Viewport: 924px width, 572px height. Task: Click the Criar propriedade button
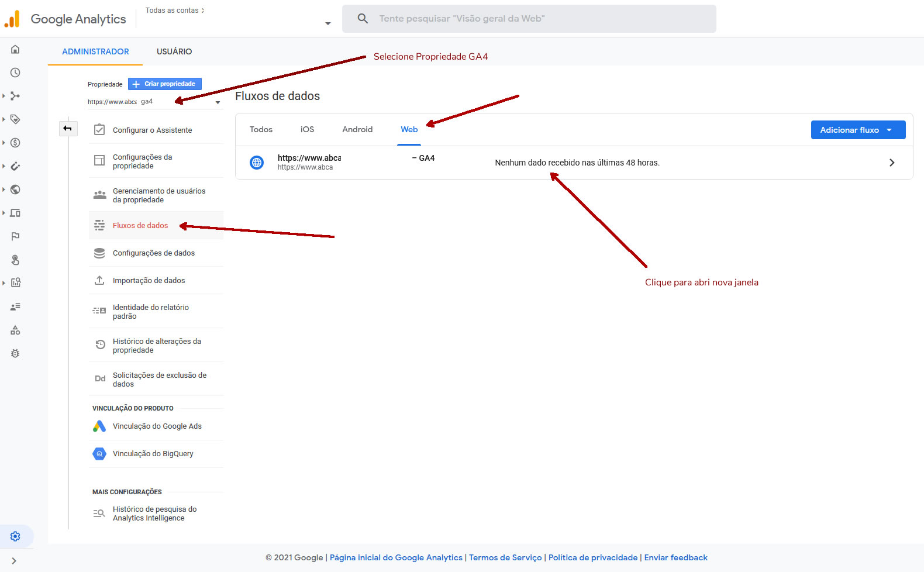[165, 84]
